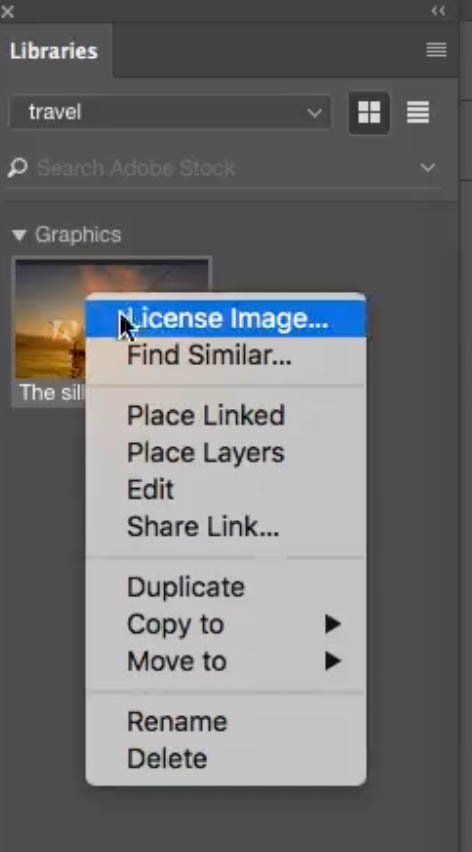Collapse the Graphics section triangle
This screenshot has height=852, width=472.
tap(19, 235)
